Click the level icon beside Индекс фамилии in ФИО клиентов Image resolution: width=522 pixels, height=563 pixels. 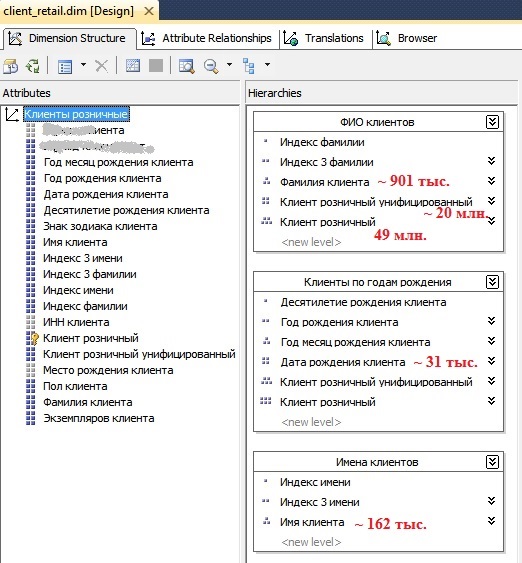[266, 141]
